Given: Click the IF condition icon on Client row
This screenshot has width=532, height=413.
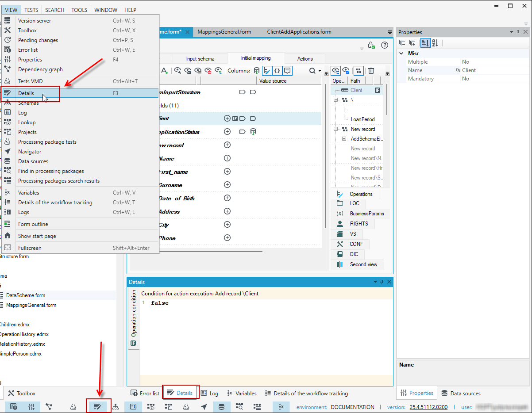Looking at the screenshot, I should tap(235, 119).
